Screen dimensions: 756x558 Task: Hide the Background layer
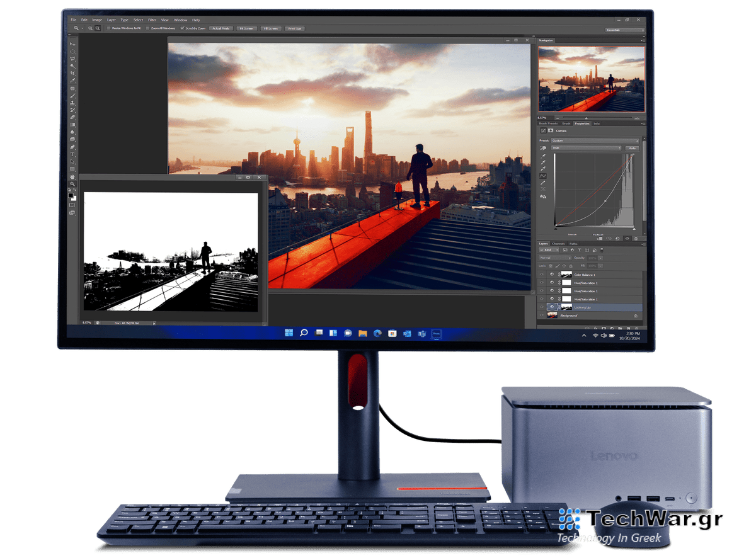click(541, 315)
